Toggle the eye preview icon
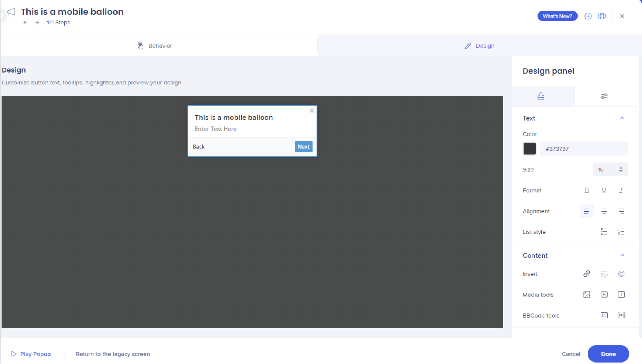 (x=602, y=16)
